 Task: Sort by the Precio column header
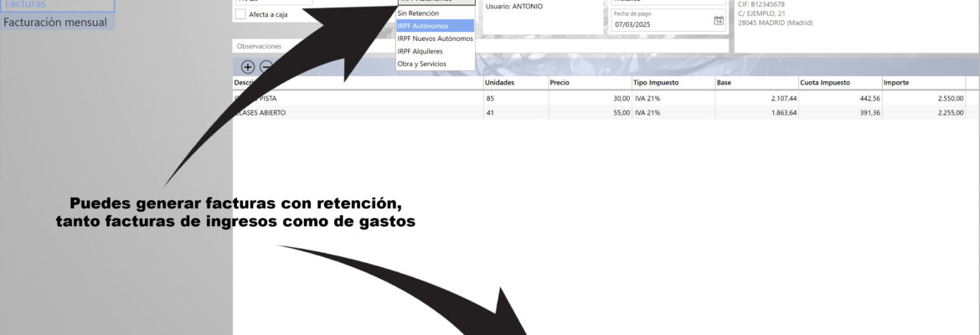[590, 83]
